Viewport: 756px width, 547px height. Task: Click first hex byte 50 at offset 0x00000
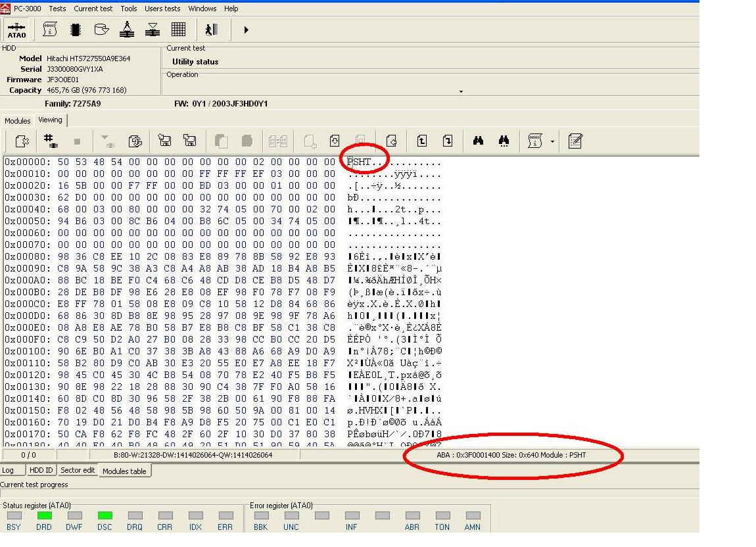point(63,162)
